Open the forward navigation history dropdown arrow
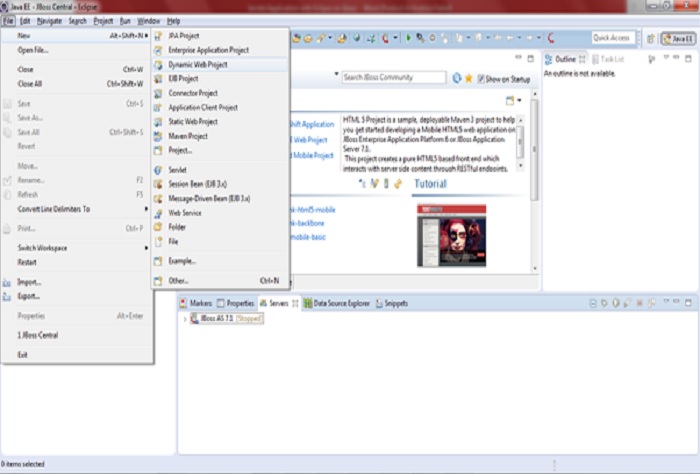700x474 pixels. [539, 38]
